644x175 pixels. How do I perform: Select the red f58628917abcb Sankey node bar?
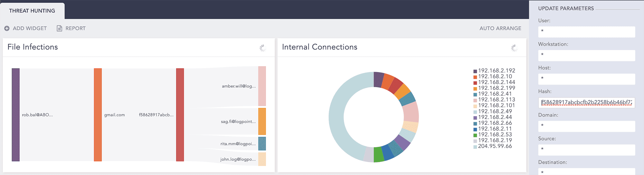180,115
